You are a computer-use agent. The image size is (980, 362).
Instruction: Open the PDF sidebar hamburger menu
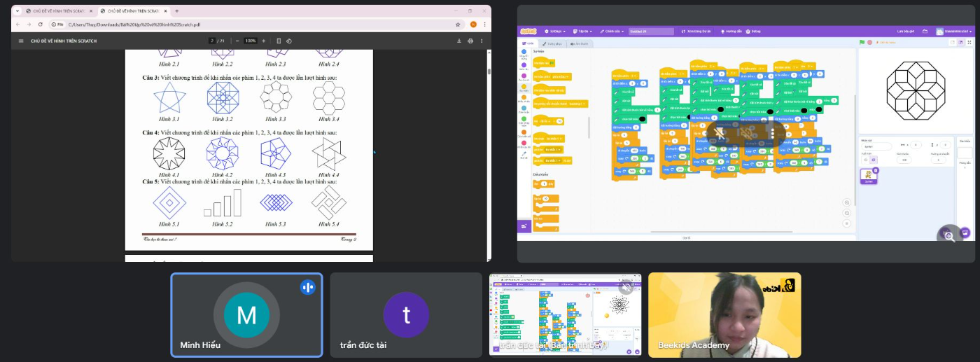click(x=21, y=41)
